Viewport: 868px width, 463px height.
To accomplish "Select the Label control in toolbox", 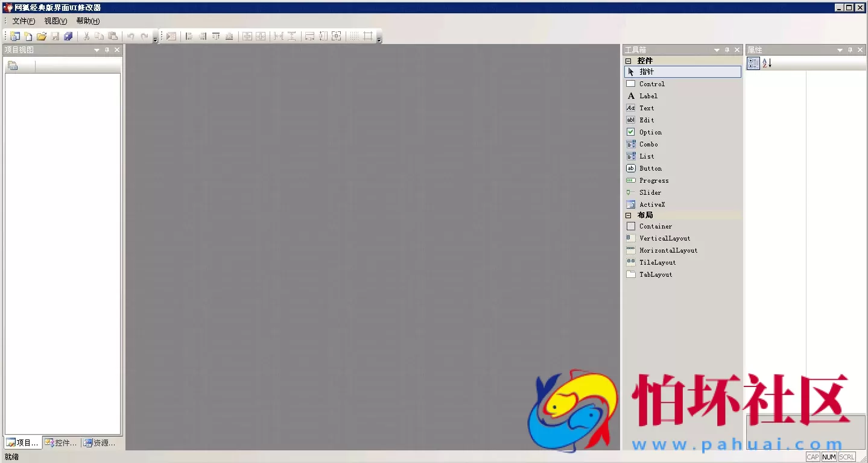I will [x=648, y=96].
